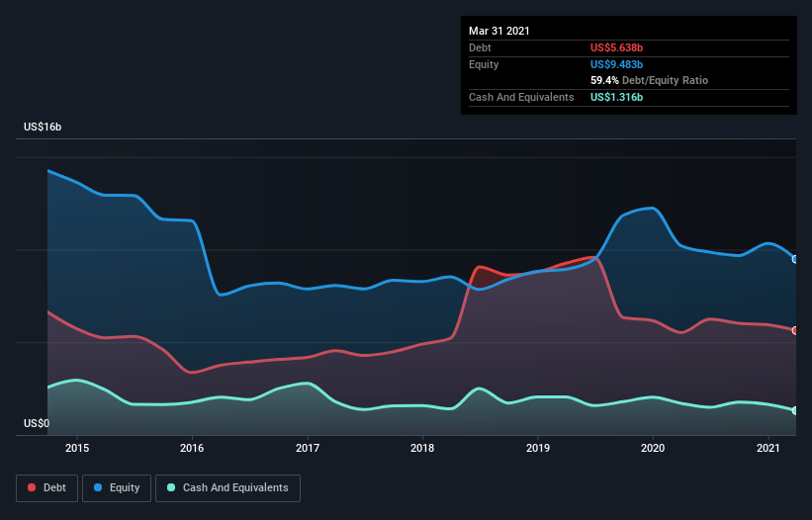
Task: Click the blue Equity legend dot
Action: [98, 487]
